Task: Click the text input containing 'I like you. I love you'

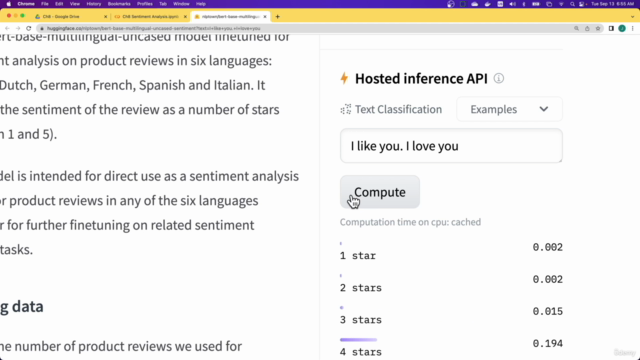Action: tap(451, 146)
